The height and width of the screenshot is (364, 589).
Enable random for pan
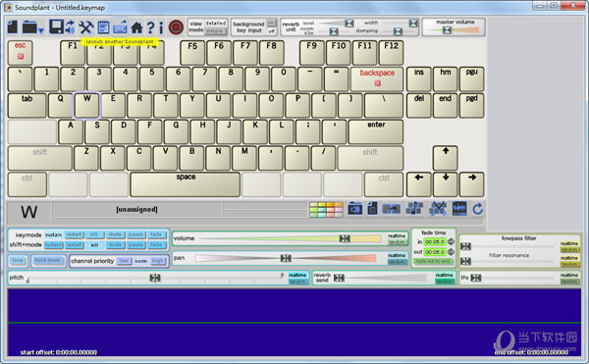point(397,262)
